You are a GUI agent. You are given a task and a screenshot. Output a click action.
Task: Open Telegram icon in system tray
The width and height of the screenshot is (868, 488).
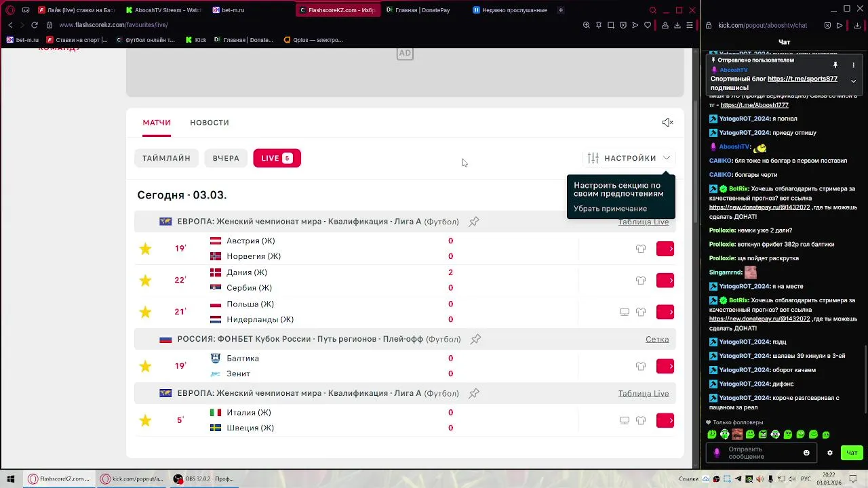(738, 479)
